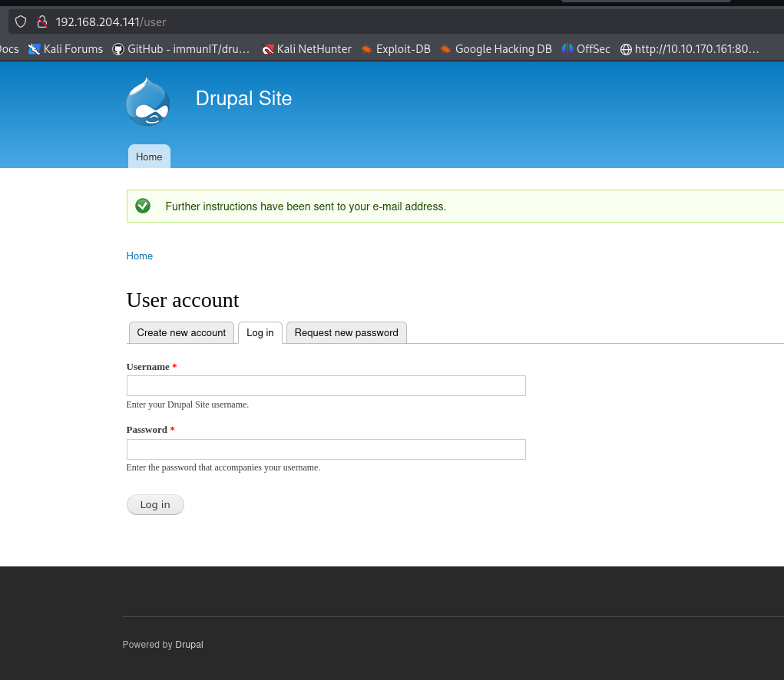The image size is (784, 680).
Task: Click the insecure connection padlock icon
Action: 42,21
